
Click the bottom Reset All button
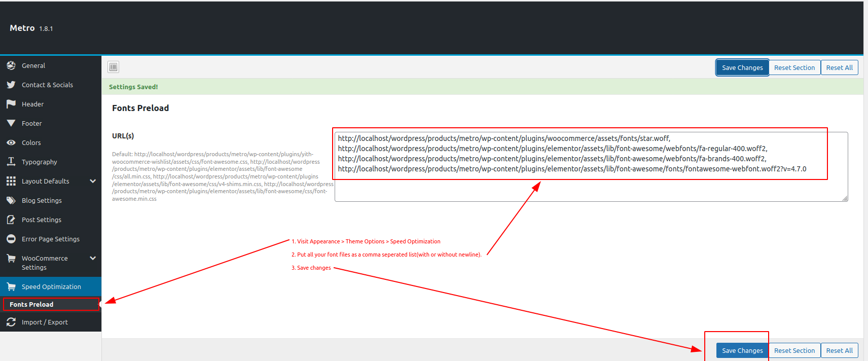click(839, 350)
